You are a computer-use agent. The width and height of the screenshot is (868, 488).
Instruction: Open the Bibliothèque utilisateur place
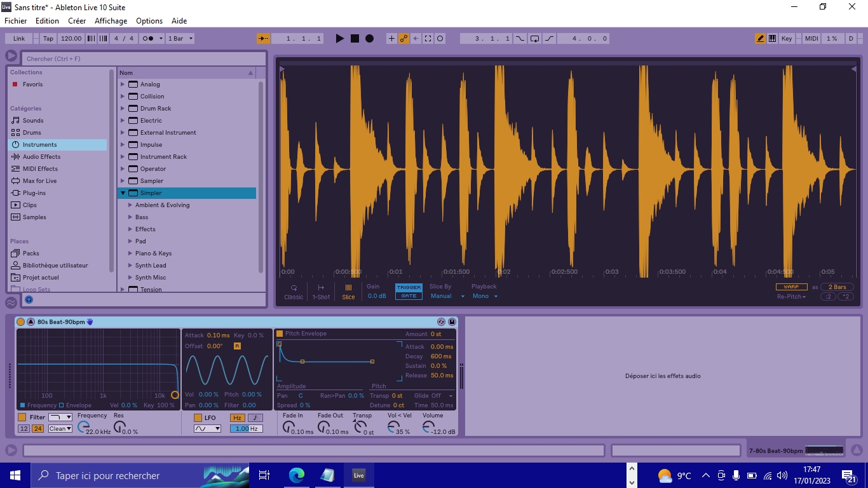[57, 266]
